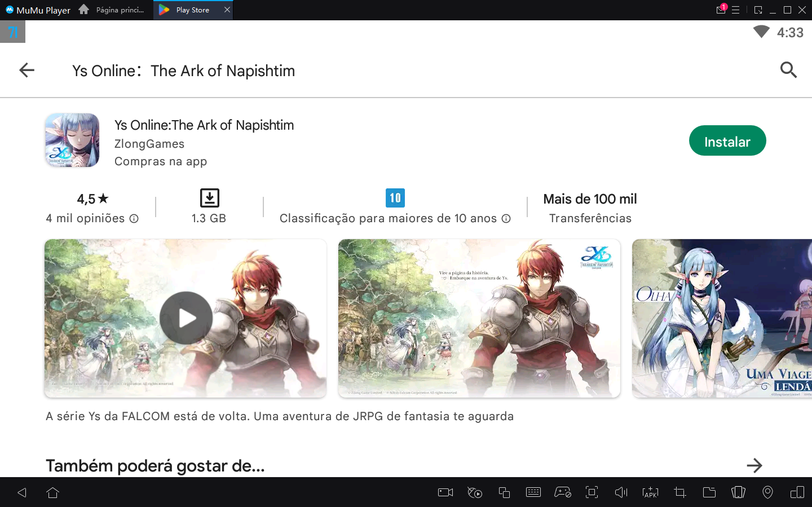Enter fullscreen mode
812x507 pixels.
point(592,492)
